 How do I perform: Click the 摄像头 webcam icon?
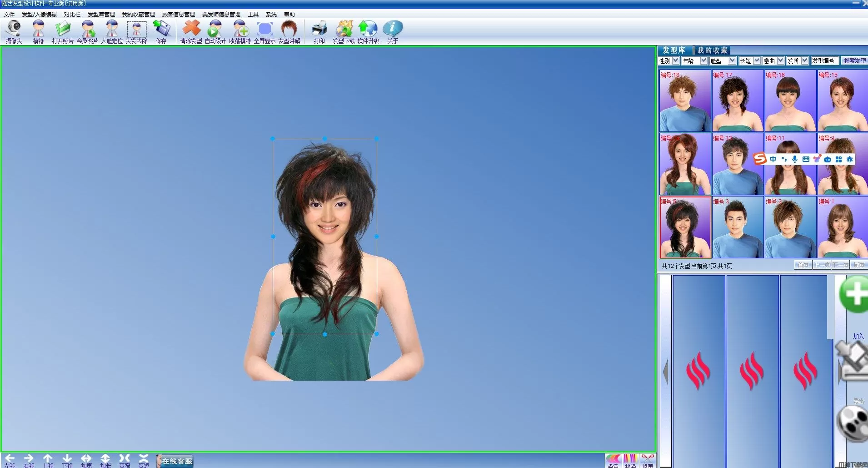pyautogui.click(x=14, y=31)
